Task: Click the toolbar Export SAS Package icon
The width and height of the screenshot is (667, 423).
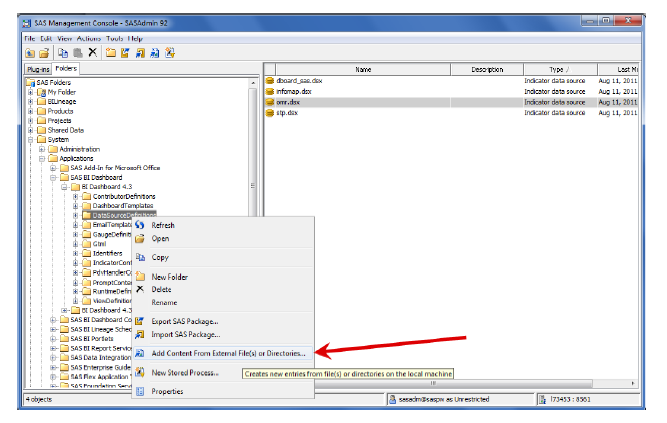Action: click(125, 53)
